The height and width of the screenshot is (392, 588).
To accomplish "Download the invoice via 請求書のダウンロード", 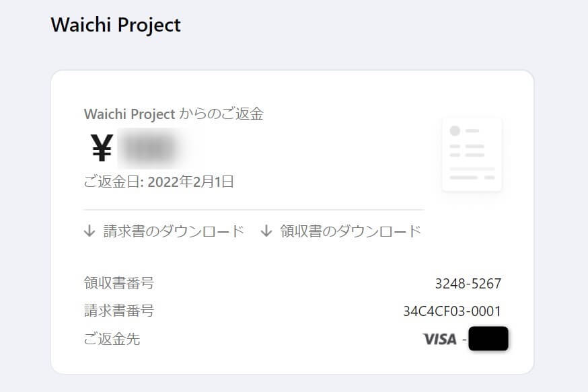I will point(174,231).
